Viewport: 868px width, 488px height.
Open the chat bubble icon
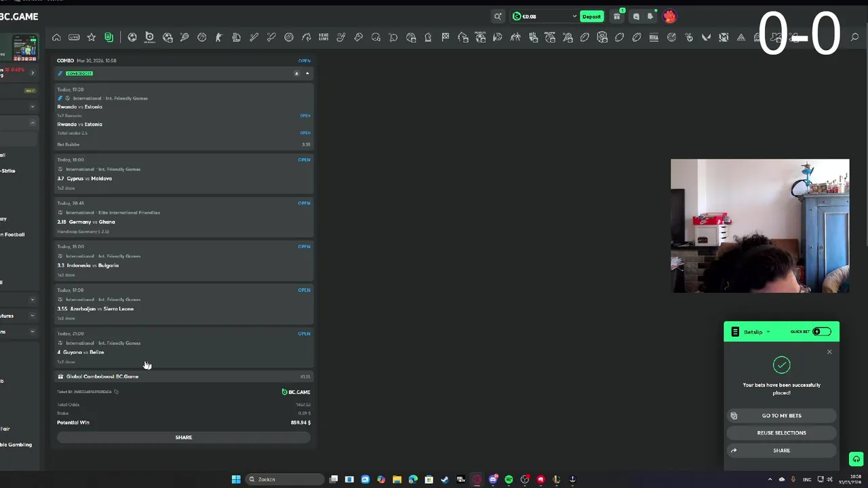coord(635,16)
